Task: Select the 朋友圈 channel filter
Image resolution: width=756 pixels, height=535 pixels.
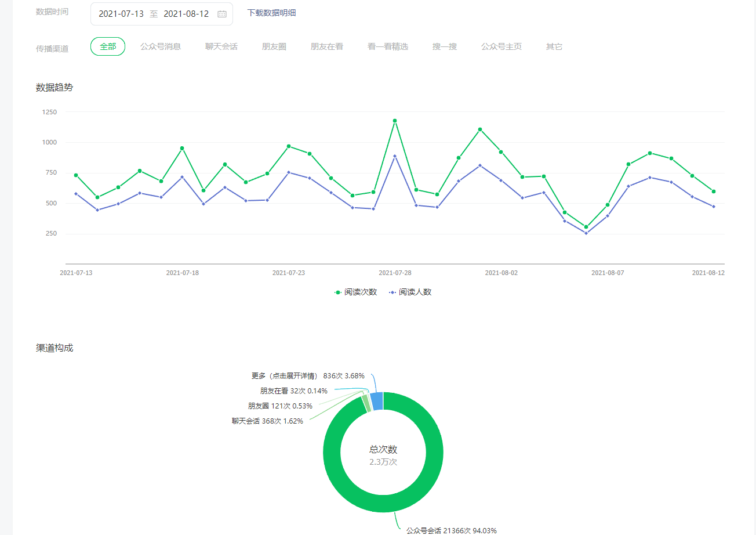Action: coord(274,46)
